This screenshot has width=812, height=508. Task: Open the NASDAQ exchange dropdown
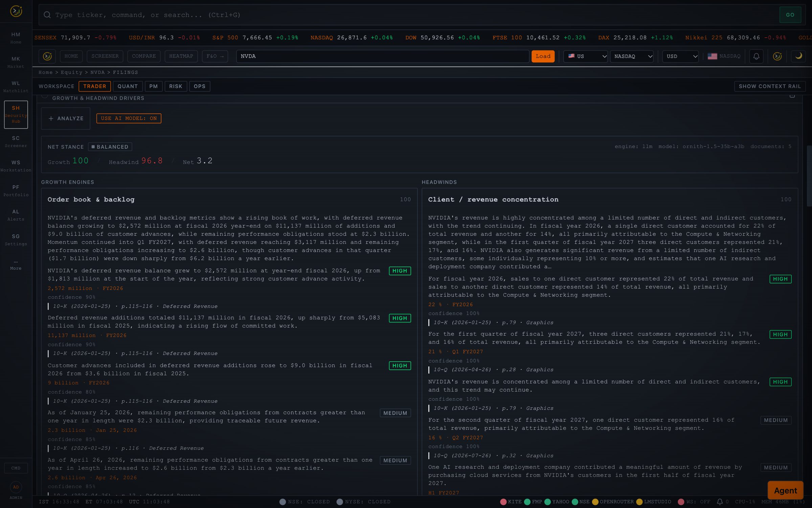pos(632,56)
